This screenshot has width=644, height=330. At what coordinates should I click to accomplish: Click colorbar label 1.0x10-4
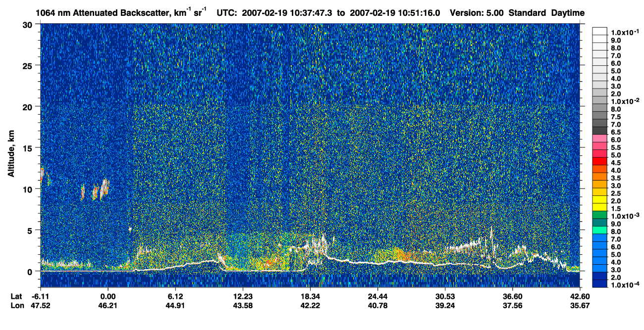[x=625, y=285]
